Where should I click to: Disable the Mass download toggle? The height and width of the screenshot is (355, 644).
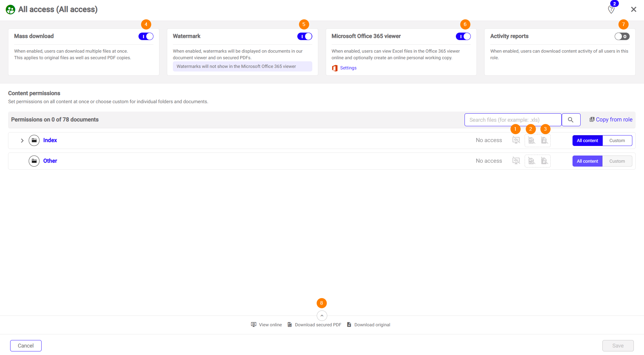tap(146, 36)
